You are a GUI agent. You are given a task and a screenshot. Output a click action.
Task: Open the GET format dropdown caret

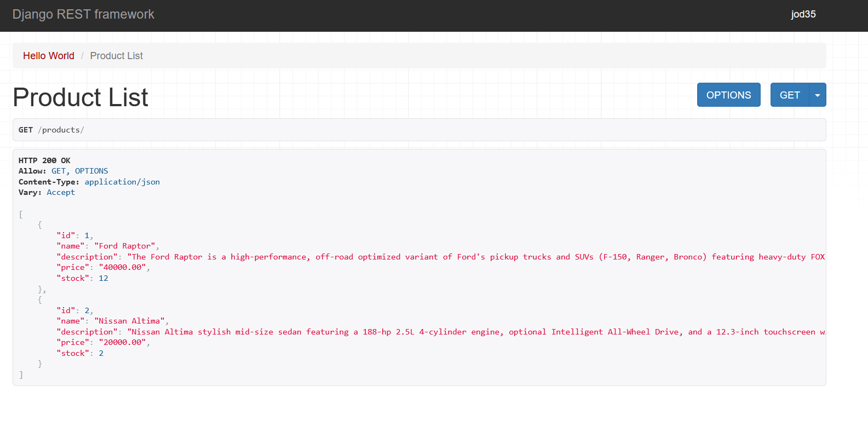coord(817,95)
